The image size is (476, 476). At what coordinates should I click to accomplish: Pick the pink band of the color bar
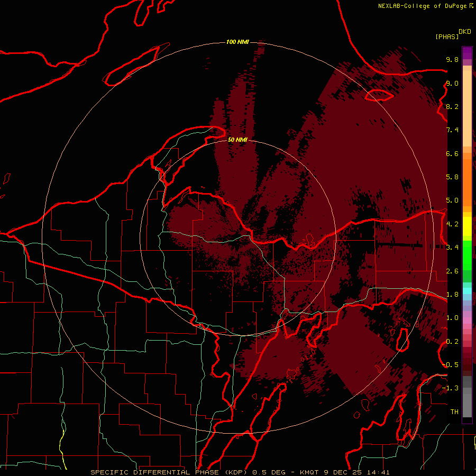467,321
